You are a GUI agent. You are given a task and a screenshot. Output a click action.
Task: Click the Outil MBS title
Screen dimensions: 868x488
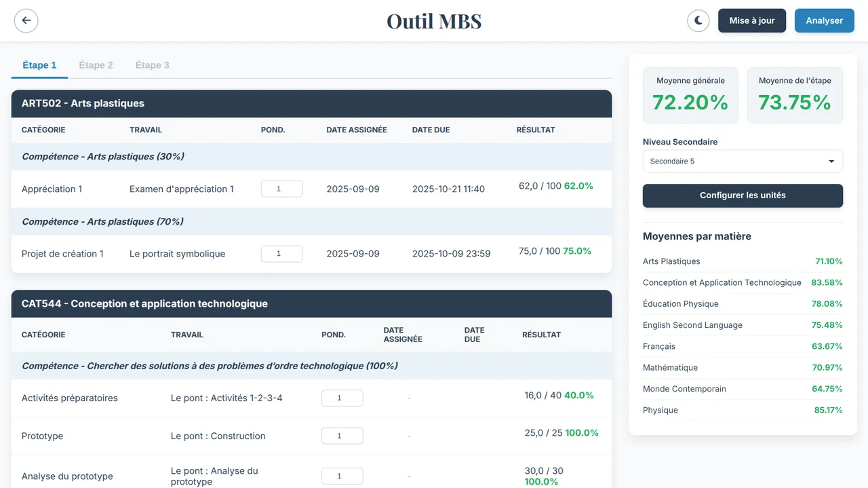(x=434, y=21)
